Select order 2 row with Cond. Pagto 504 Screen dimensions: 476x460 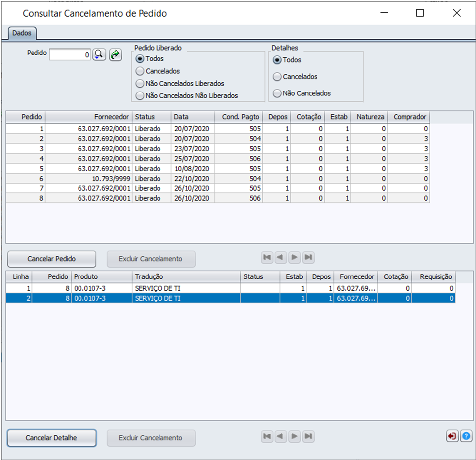pos(218,139)
